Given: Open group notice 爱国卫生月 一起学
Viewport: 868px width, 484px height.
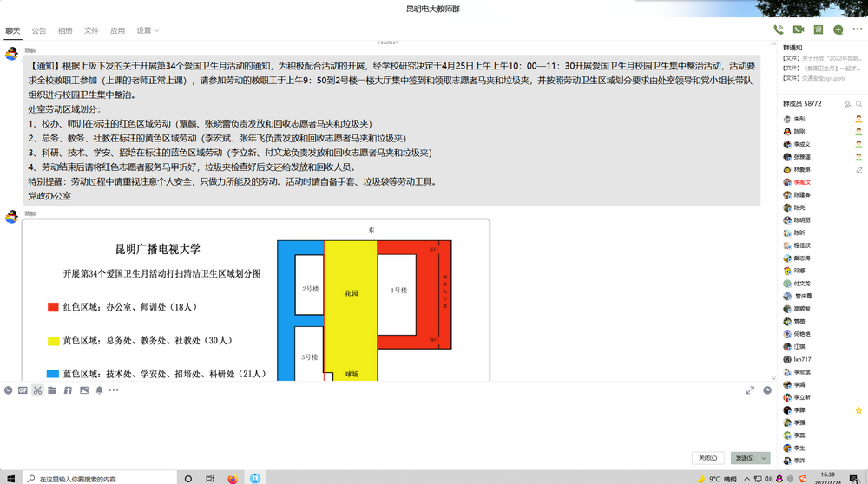Looking at the screenshot, I should pos(823,69).
